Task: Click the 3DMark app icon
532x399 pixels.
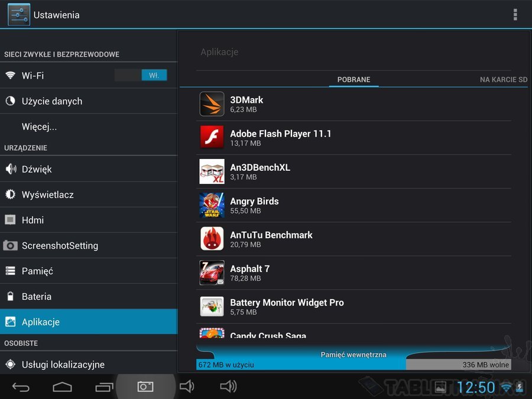Action: tap(212, 104)
